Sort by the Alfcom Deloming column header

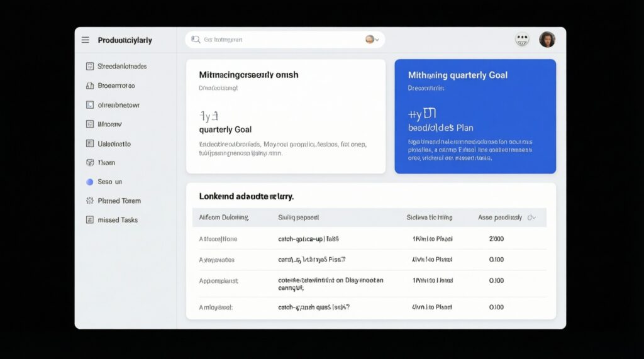click(x=224, y=218)
